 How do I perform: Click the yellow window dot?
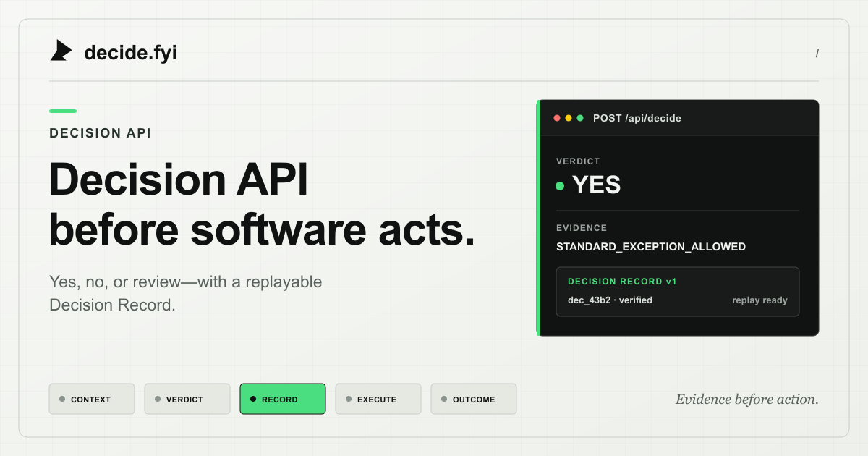(x=569, y=118)
